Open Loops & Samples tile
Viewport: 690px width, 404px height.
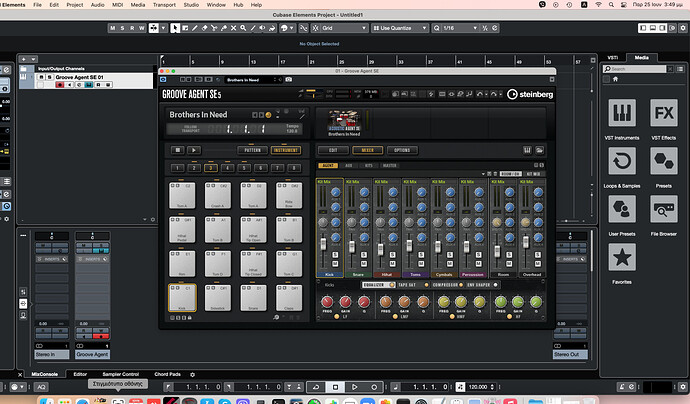(x=622, y=161)
